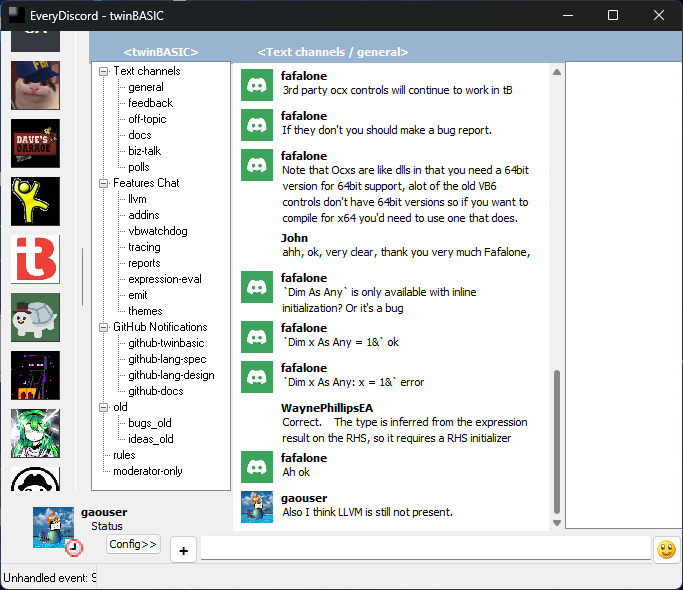Screen dimensions: 683x590
Task: Click avatar beside 'Dim x As Any = 1&' ok message
Action: pos(257,337)
